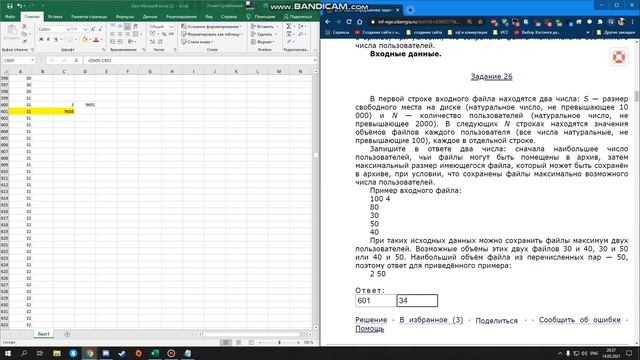Open a new Chrome tab

[410, 10]
